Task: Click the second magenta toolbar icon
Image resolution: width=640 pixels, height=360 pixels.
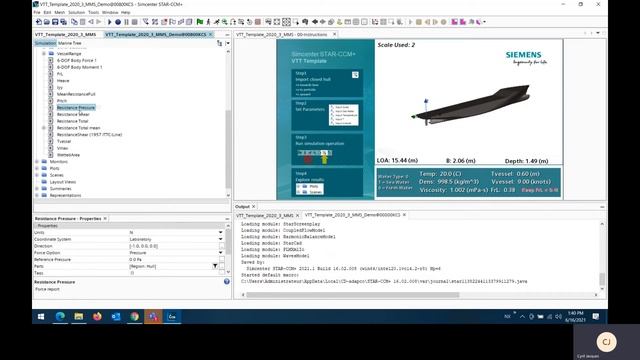Action: [463, 22]
